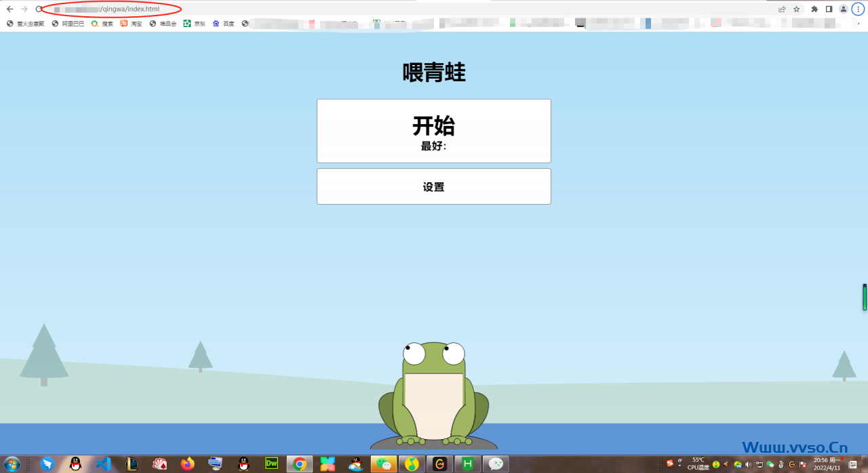Open the 淘宝 bookmark
The width and height of the screenshot is (868, 473).
132,24
